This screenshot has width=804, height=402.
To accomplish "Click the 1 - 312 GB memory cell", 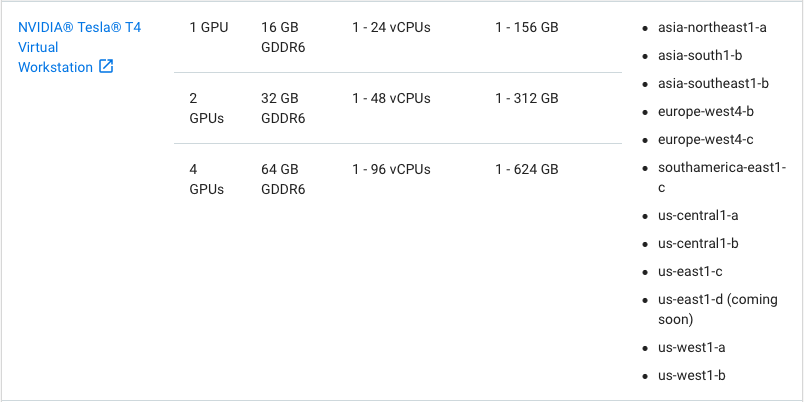I will (x=527, y=98).
